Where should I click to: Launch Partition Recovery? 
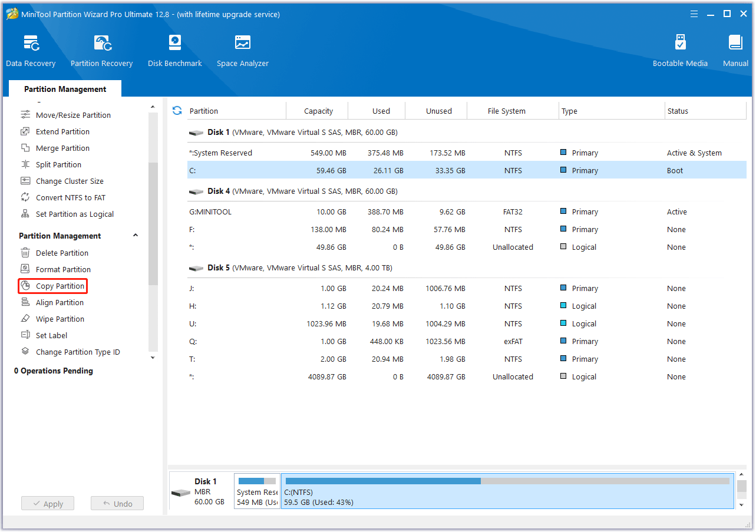click(101, 51)
